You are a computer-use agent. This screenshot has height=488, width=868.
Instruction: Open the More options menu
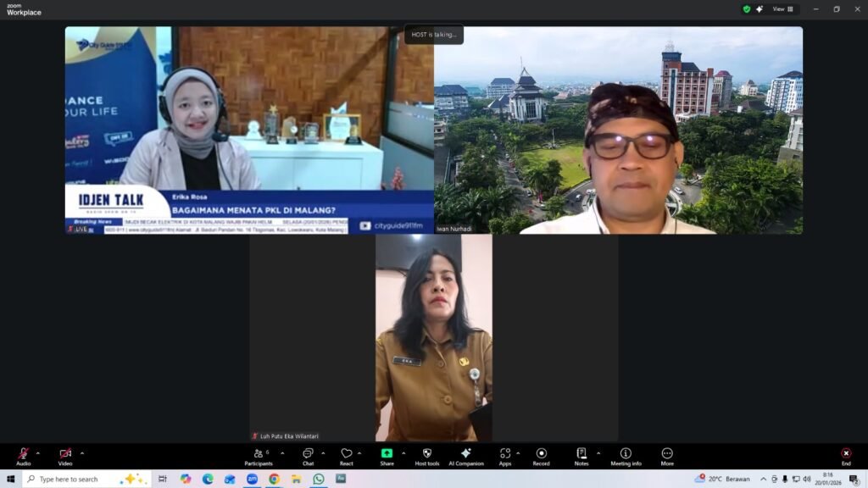click(x=667, y=454)
